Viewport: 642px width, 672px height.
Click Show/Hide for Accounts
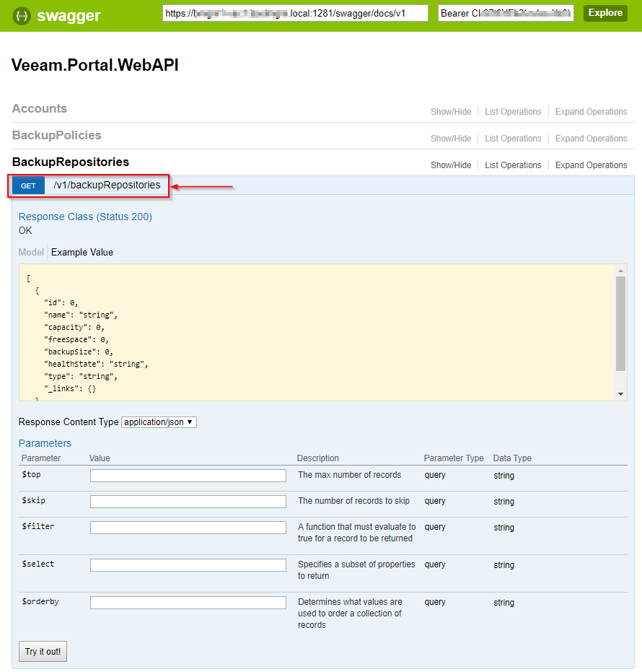451,112
